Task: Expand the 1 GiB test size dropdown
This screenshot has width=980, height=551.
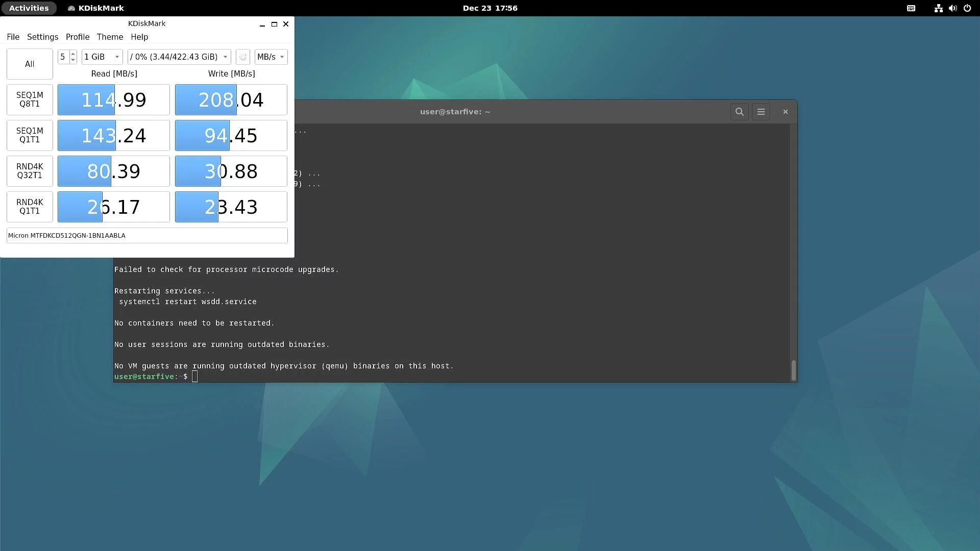Action: pyautogui.click(x=102, y=57)
